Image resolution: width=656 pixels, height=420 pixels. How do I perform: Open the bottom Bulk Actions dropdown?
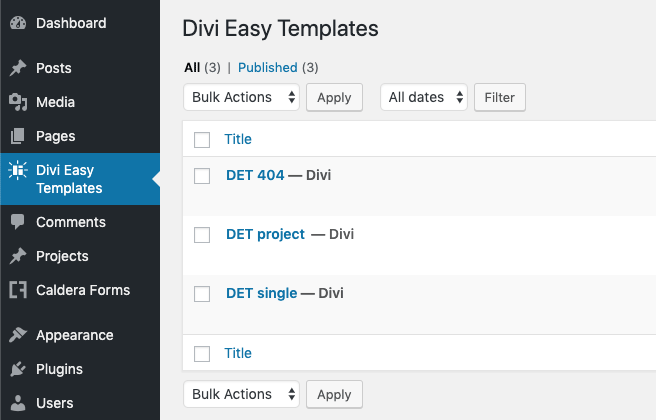tap(242, 394)
